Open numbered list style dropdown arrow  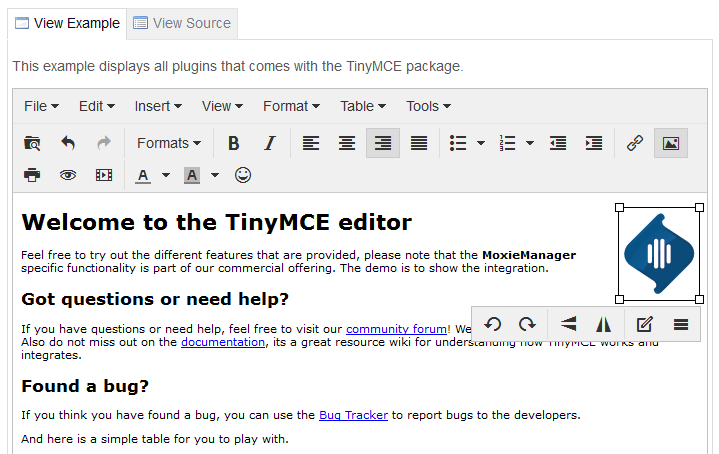530,144
